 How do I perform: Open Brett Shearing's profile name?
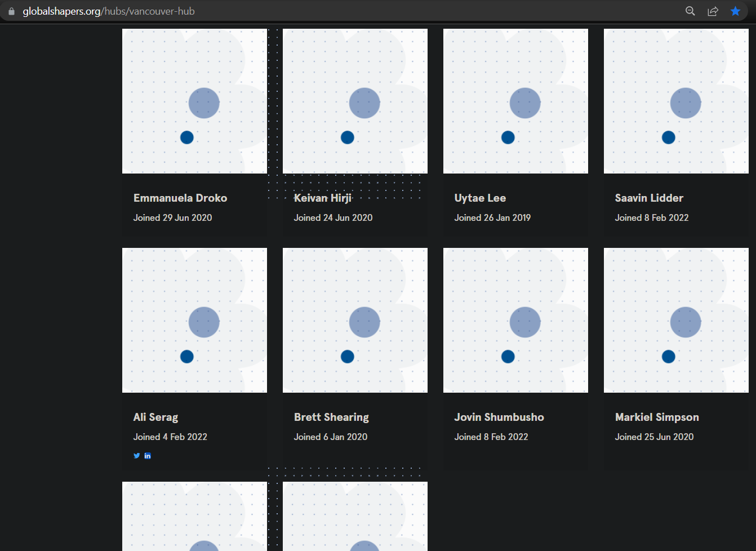[x=331, y=417]
